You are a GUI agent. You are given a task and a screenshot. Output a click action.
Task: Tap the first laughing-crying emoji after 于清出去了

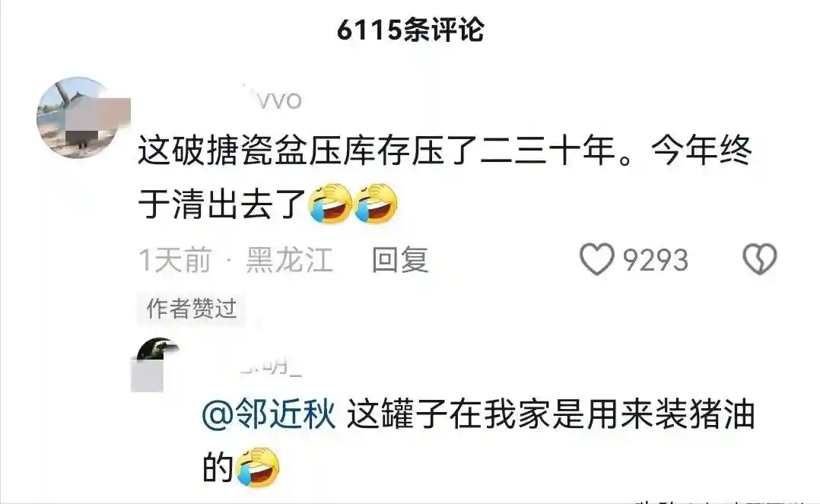pos(330,204)
